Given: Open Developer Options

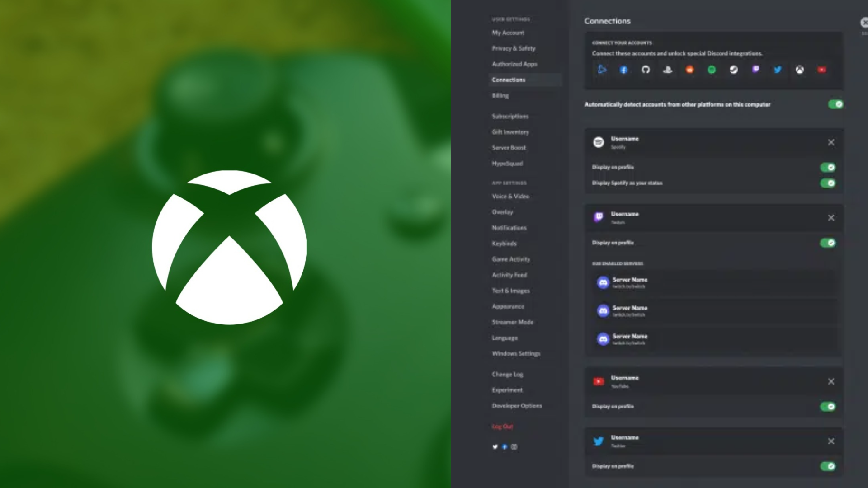Looking at the screenshot, I should (x=517, y=406).
